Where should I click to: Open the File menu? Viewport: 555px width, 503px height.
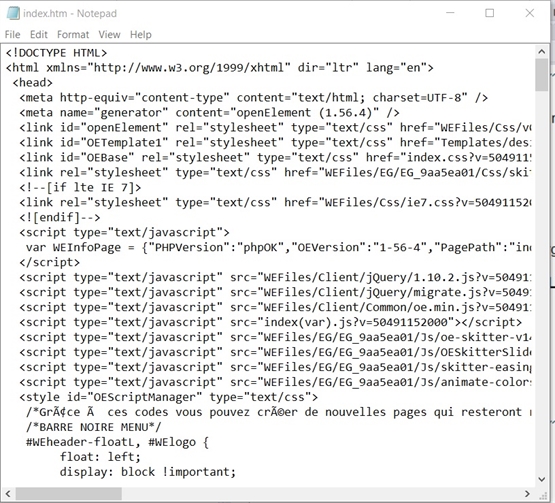[x=12, y=35]
